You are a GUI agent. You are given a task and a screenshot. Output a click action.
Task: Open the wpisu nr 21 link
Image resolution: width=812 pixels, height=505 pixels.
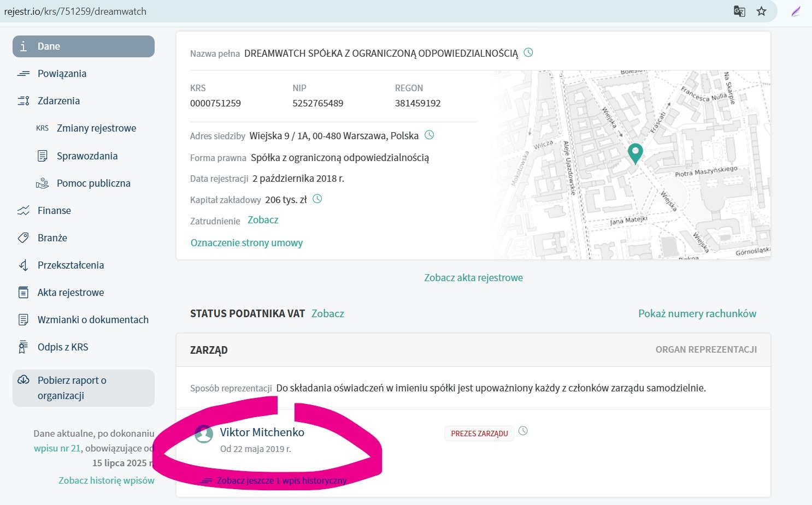[57, 448]
